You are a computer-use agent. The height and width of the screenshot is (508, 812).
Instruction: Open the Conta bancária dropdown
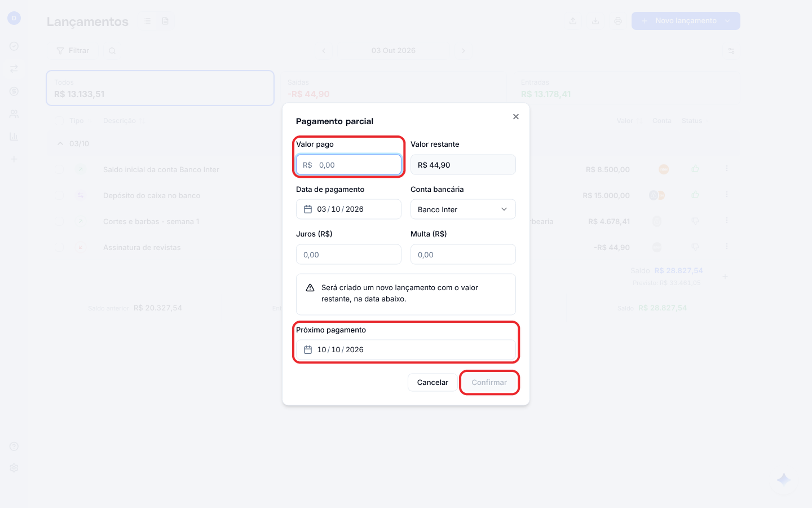click(463, 209)
